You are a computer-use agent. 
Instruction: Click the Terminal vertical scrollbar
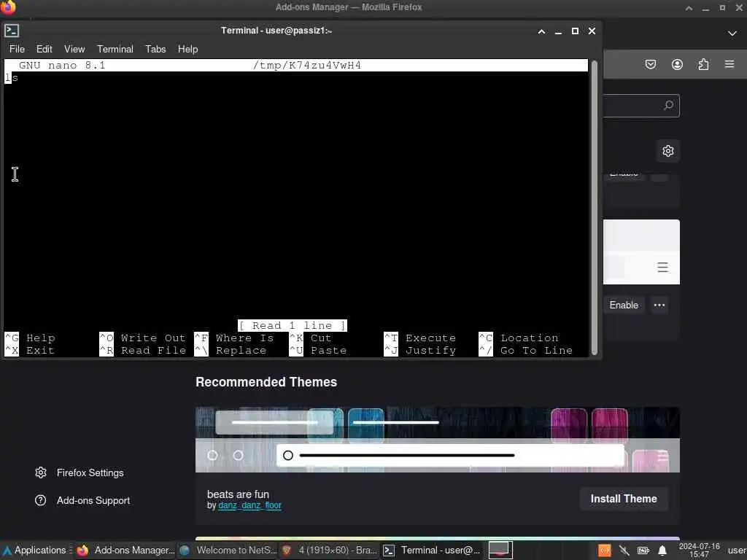pyautogui.click(x=594, y=208)
